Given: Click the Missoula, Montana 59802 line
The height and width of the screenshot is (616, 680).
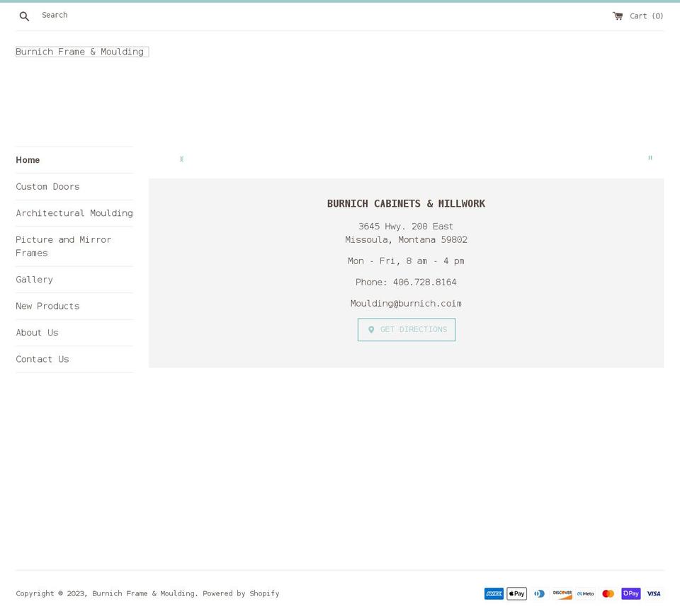Looking at the screenshot, I should (406, 240).
